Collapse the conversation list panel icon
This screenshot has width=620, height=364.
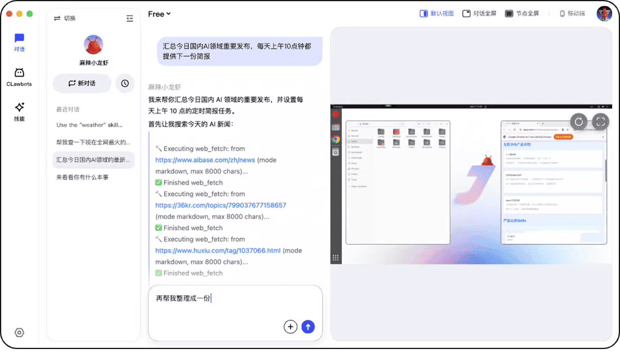[130, 18]
